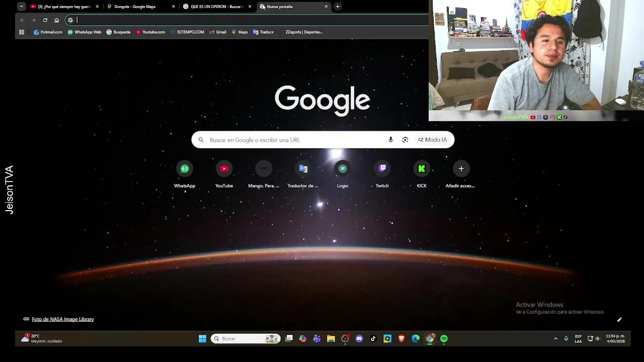The image size is (644, 362).
Task: Open the Traductor de ... shortcut tile
Action: [303, 175]
